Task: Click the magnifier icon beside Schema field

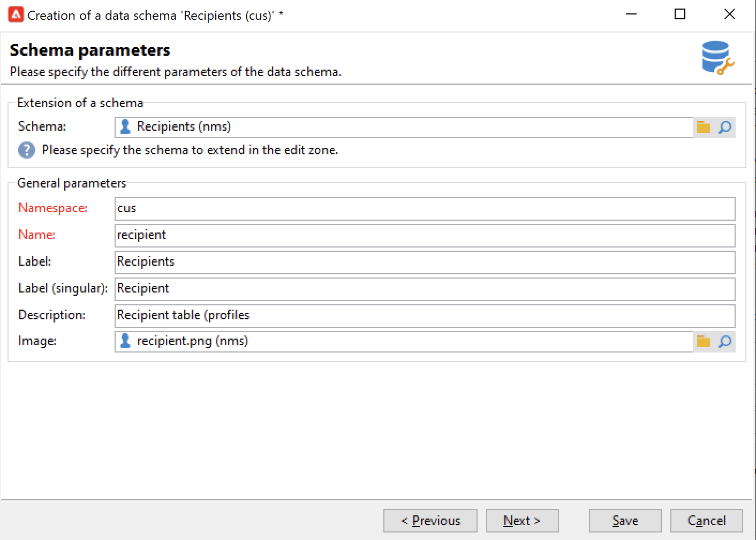Action: 725,127
